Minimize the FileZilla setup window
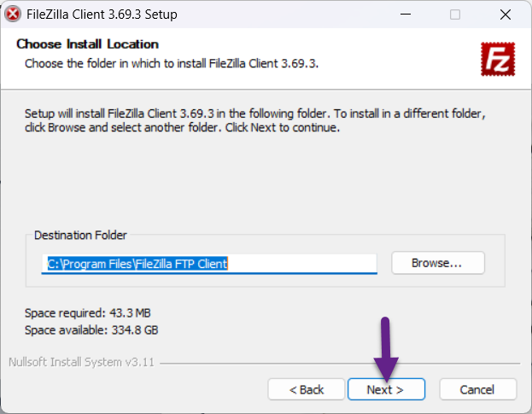 406,15
